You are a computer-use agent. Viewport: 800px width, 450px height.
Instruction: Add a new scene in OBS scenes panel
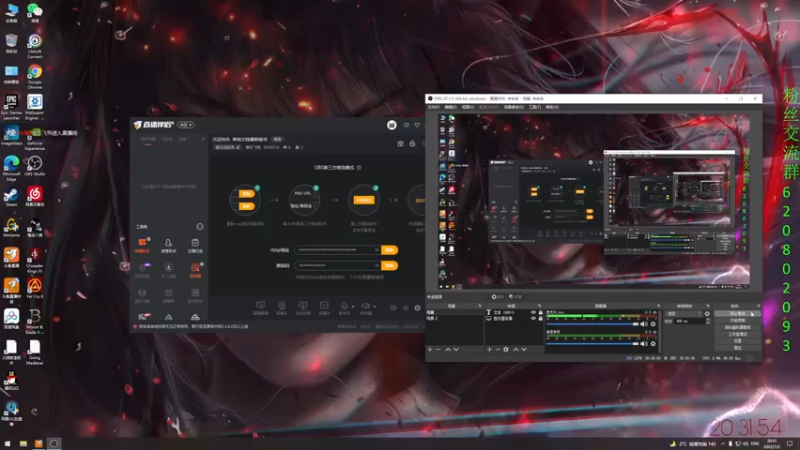[x=430, y=349]
